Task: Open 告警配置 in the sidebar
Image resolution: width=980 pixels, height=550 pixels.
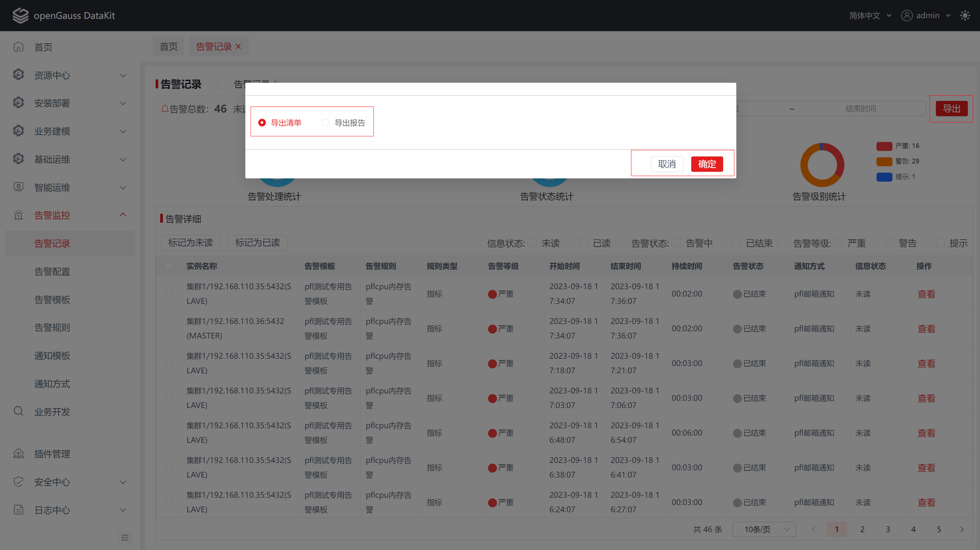Action: 52,272
